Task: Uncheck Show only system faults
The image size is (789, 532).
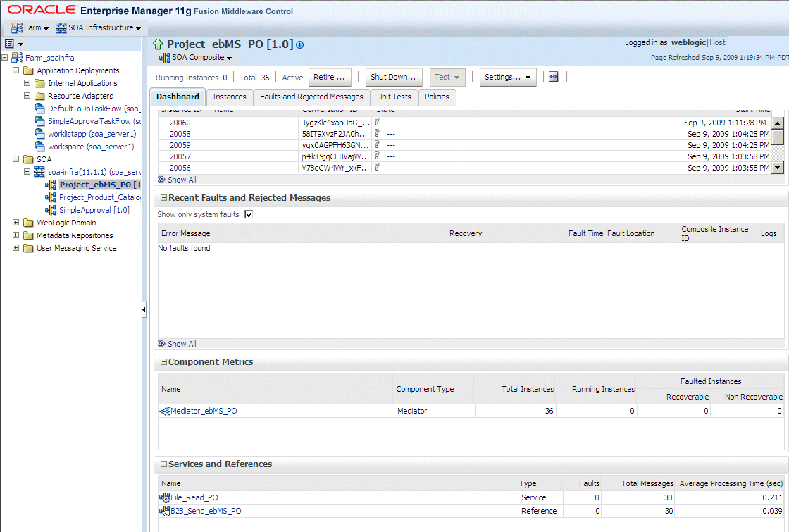Action: 248,214
